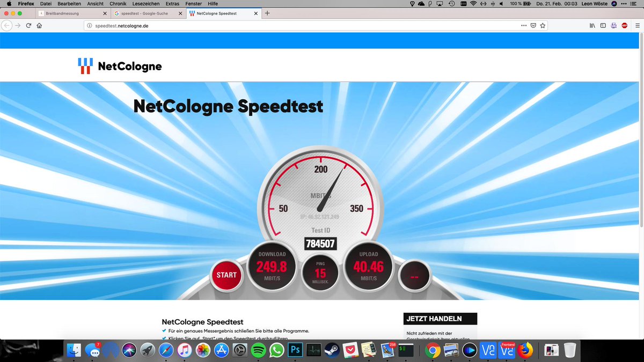Open the Trash in the Dock
This screenshot has width=644, height=362.
click(570, 350)
